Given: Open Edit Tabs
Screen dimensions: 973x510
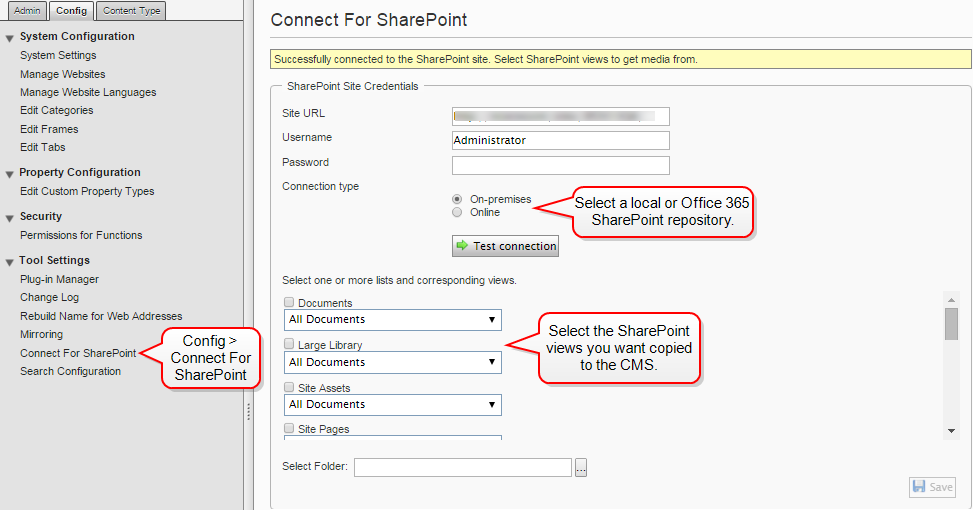Looking at the screenshot, I should [x=42, y=147].
